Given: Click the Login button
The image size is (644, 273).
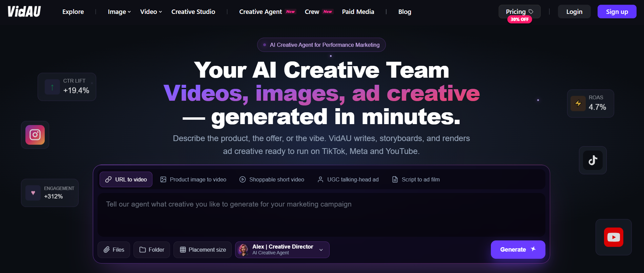Looking at the screenshot, I should (574, 12).
